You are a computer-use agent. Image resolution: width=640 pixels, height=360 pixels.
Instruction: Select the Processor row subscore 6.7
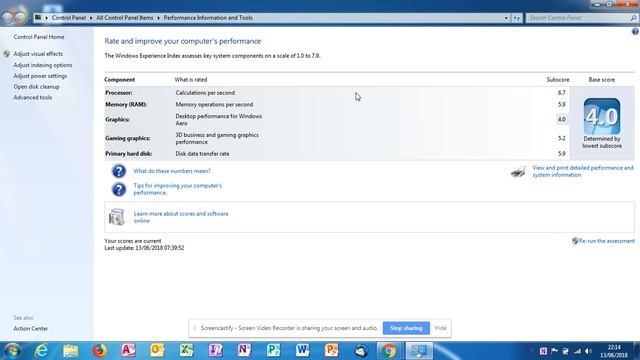coord(562,93)
